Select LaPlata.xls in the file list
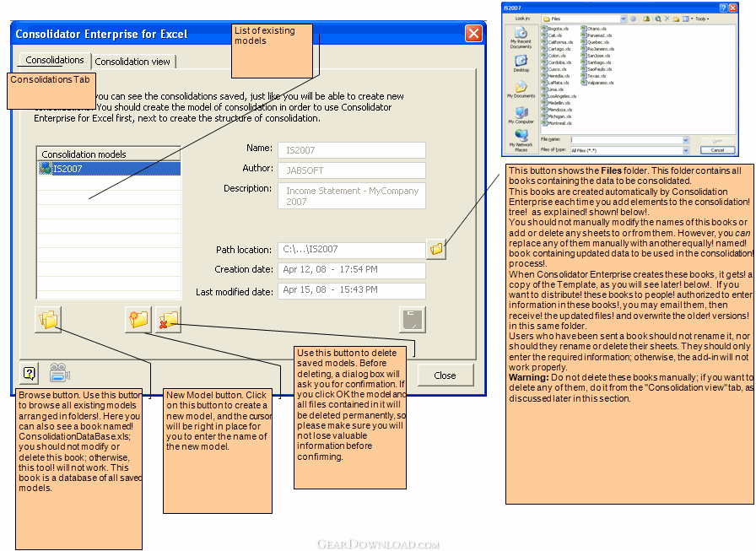This screenshot has width=756, height=551. (555, 83)
